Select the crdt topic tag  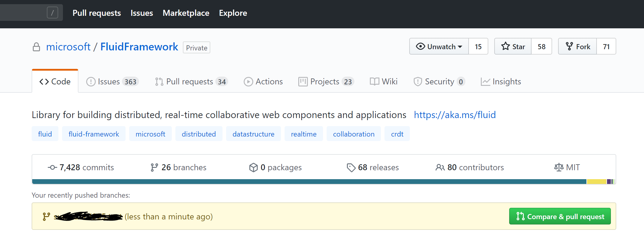tap(397, 134)
